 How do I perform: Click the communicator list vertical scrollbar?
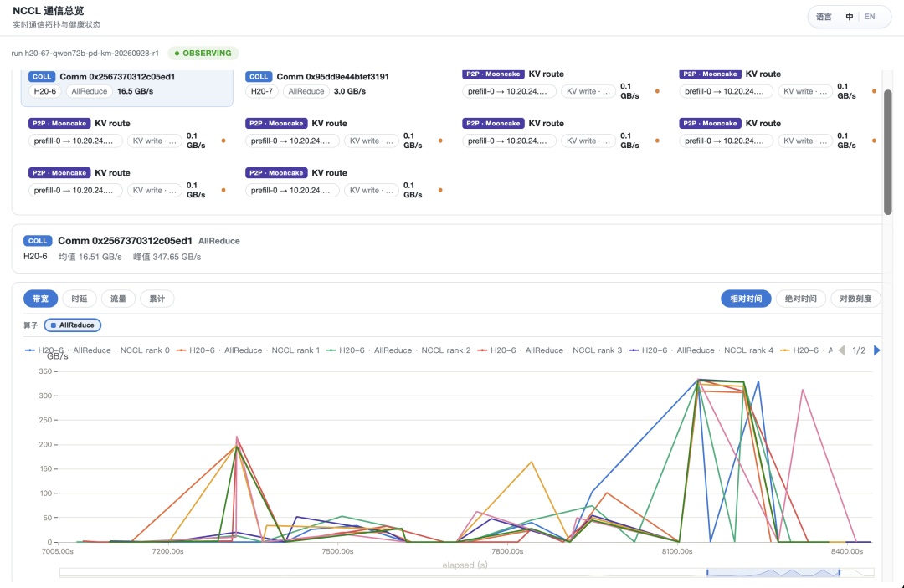pos(888,152)
